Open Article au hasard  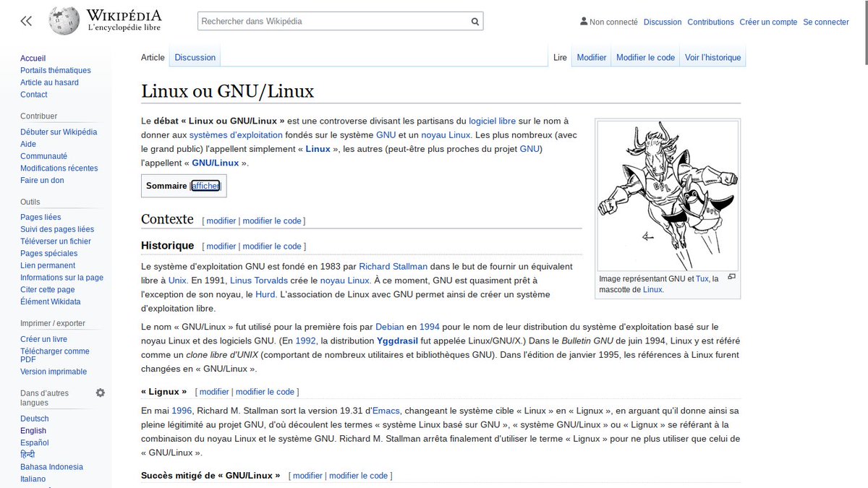[50, 82]
